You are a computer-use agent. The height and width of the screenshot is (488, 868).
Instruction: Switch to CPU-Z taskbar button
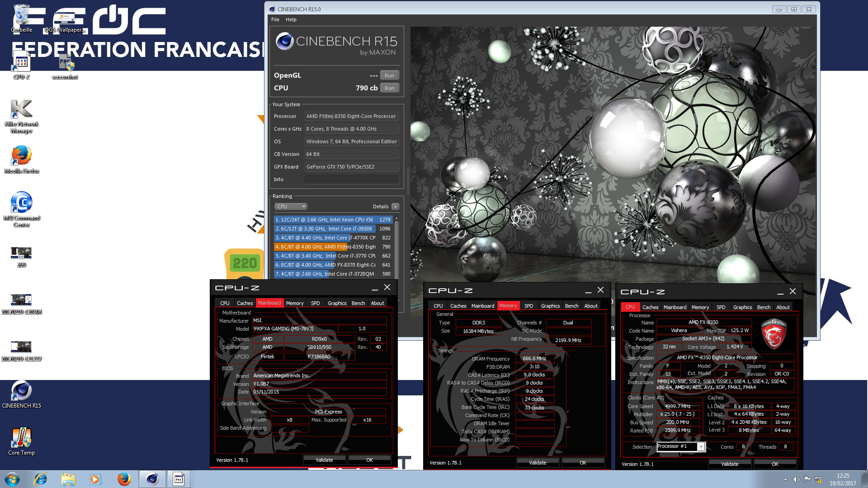[179, 479]
